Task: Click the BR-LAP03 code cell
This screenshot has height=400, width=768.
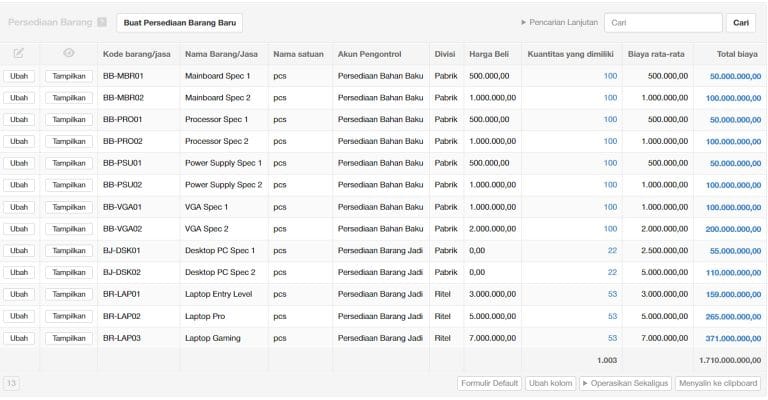Action: [121, 338]
